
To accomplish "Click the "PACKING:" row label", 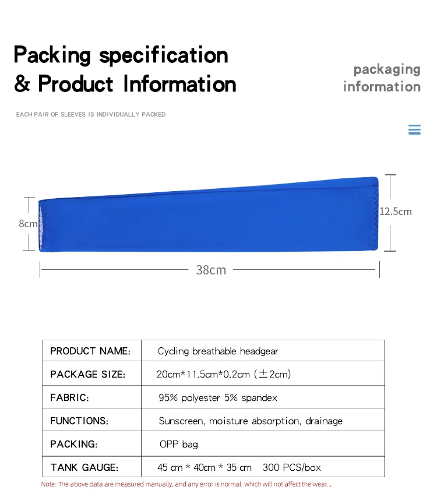I will (x=74, y=444).
